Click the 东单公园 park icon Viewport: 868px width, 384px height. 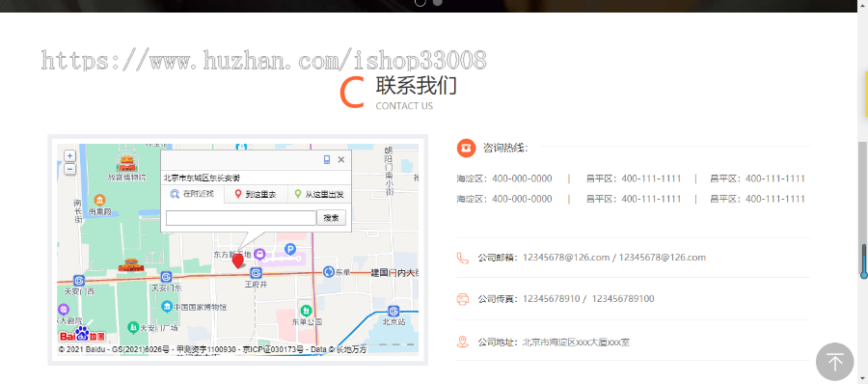point(306,311)
